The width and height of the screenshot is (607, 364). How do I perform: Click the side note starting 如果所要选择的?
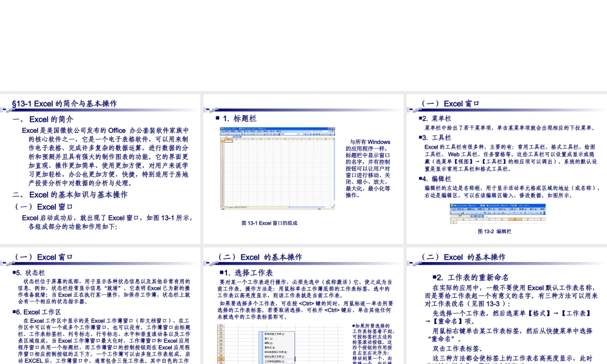coord(373,343)
